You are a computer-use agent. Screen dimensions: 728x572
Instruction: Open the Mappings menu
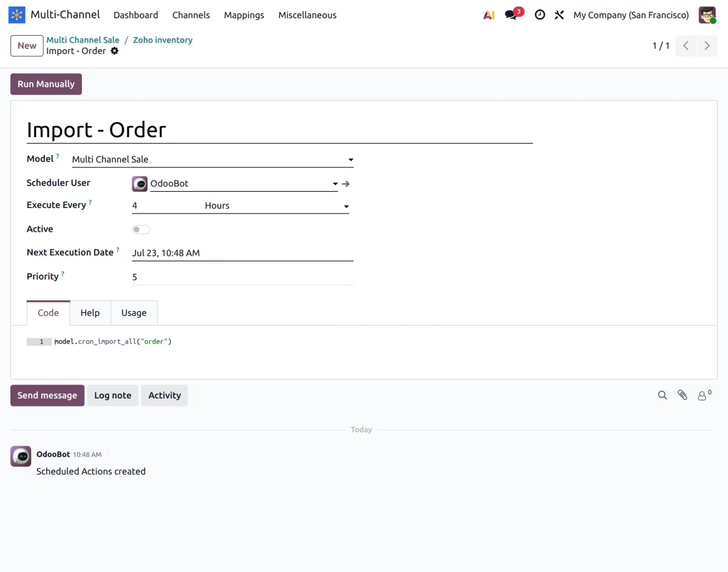pyautogui.click(x=244, y=15)
